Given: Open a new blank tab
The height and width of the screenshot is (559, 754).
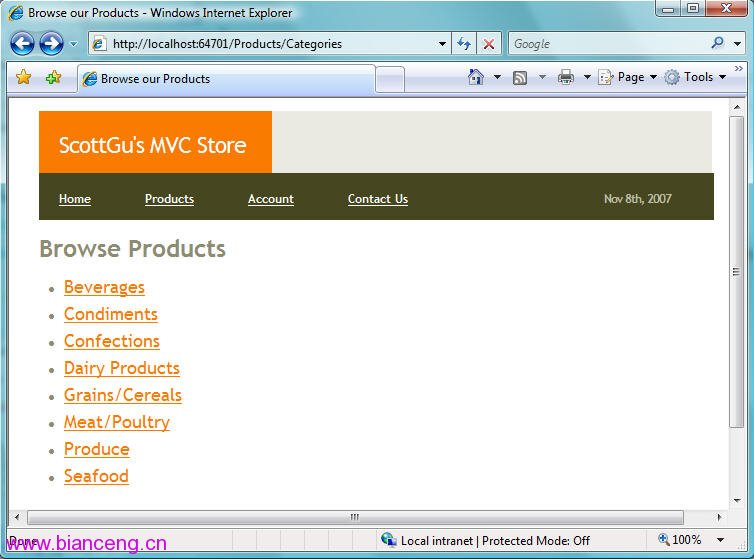Looking at the screenshot, I should tap(390, 79).
